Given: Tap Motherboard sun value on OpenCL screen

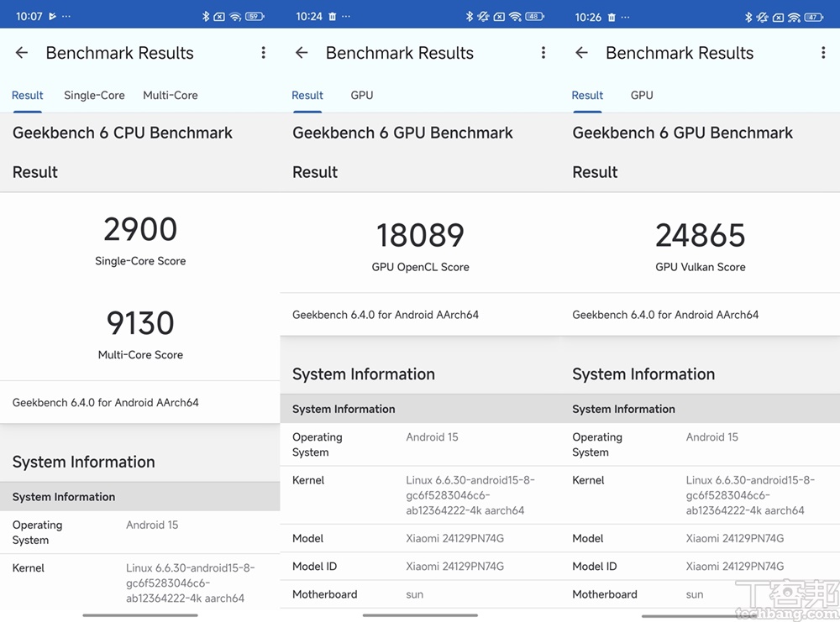Looking at the screenshot, I should pyautogui.click(x=414, y=594).
